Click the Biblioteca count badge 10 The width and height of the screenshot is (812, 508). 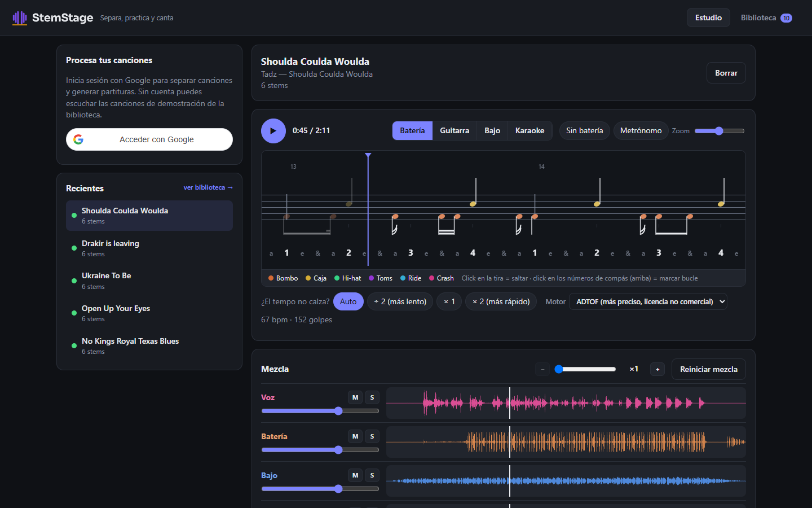point(786,18)
